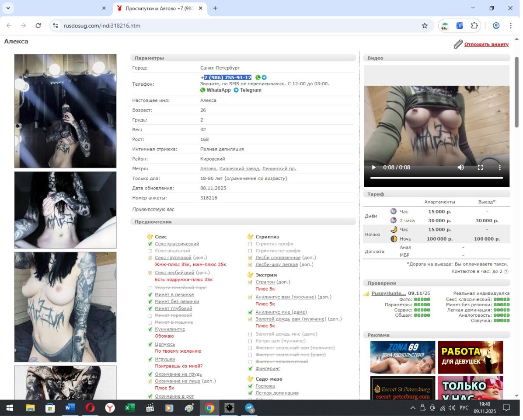
Task: Expand the tab search chevron at top-left
Action: (x=7, y=8)
